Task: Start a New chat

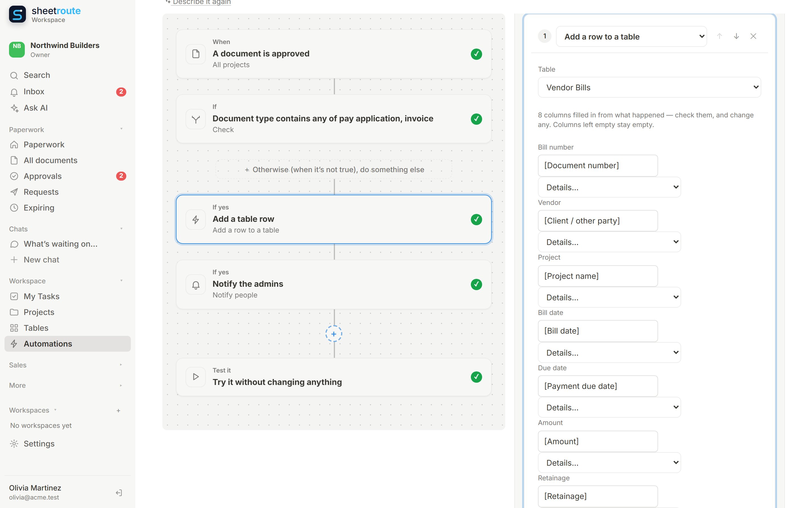Action: pos(67,260)
